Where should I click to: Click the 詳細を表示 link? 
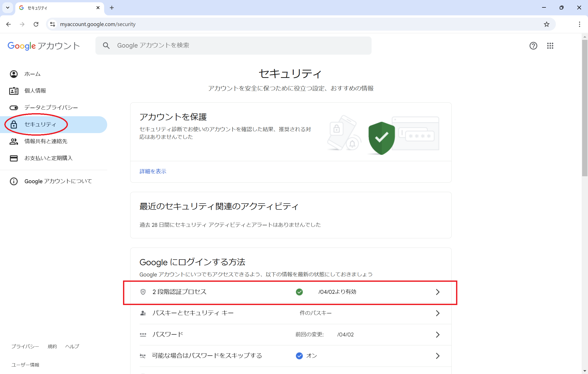coord(153,171)
